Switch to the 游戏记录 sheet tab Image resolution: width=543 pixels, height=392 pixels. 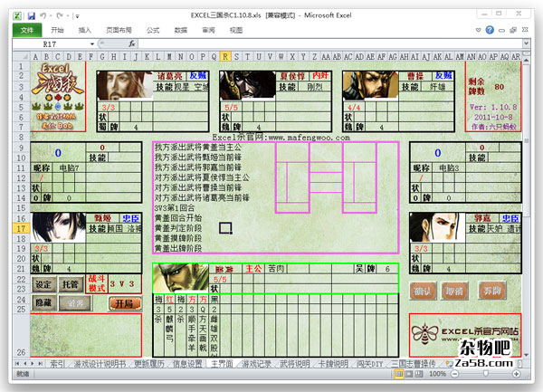(x=256, y=364)
